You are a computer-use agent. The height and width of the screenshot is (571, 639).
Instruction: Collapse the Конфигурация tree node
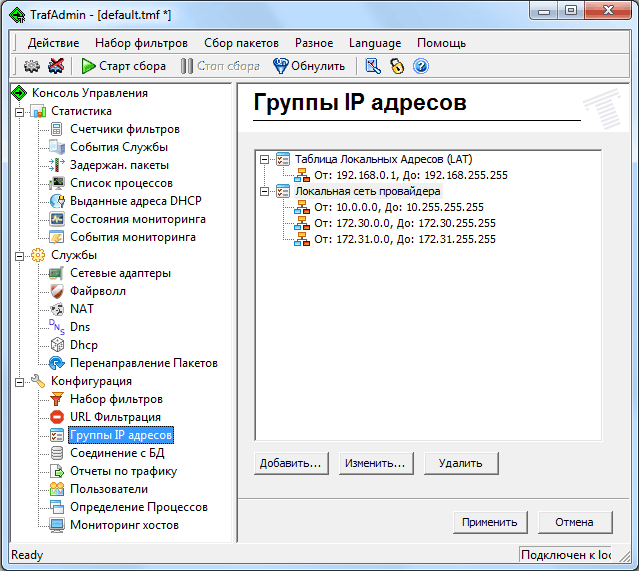(x=19, y=382)
